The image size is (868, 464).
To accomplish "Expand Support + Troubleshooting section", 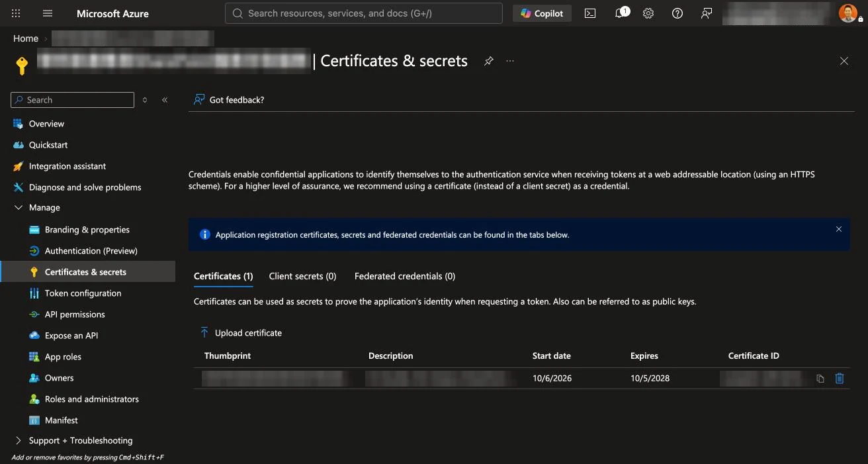I will coord(80,440).
